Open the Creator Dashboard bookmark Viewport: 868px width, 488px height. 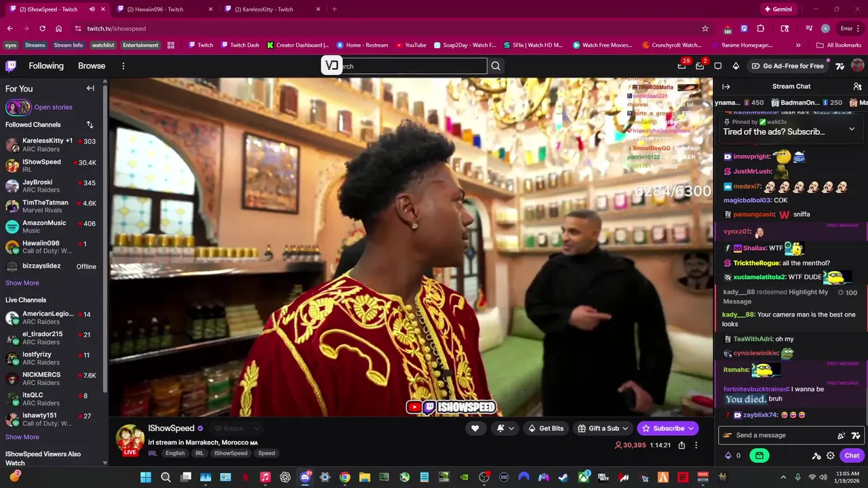pos(298,45)
